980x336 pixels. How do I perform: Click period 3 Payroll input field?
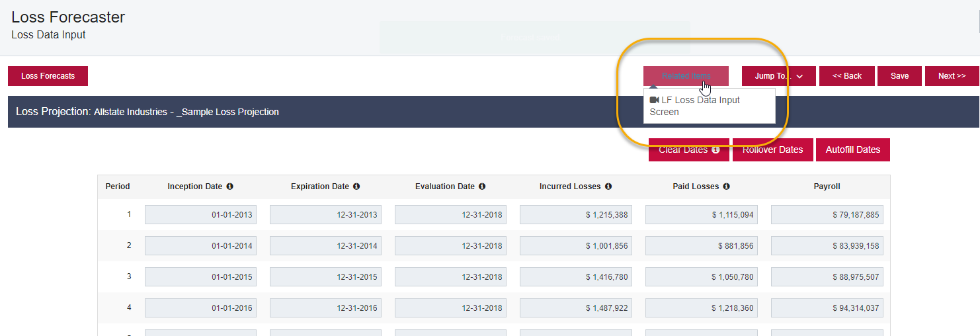[x=827, y=277]
